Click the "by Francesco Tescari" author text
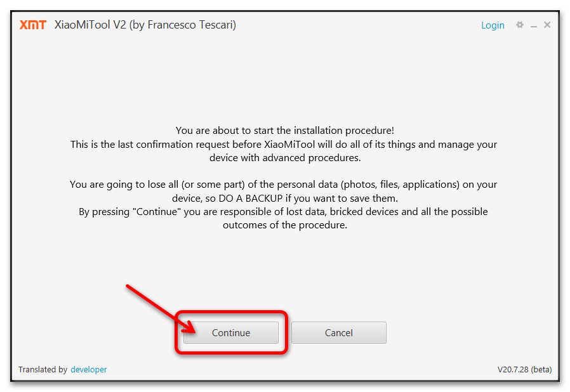Viewport: 570px width, 392px height. pos(182,25)
